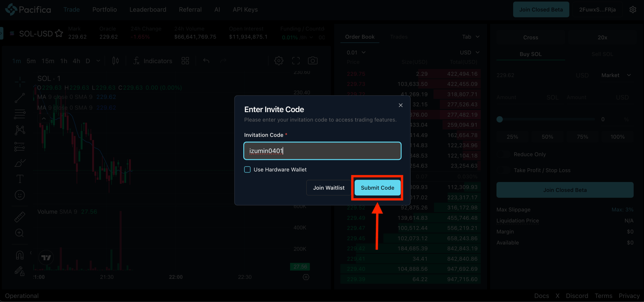Select the text tool in chart sidebar
Image resolution: width=644 pixels, height=302 pixels.
click(20, 179)
